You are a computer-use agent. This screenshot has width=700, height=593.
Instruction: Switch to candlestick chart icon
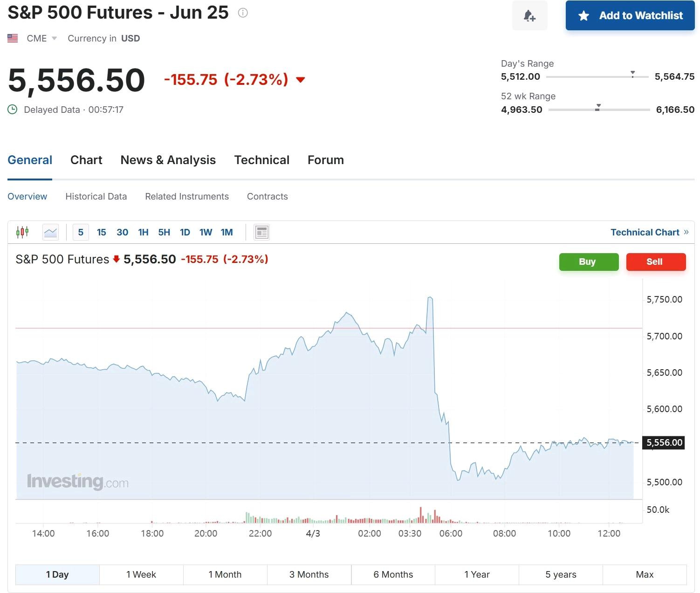click(22, 232)
